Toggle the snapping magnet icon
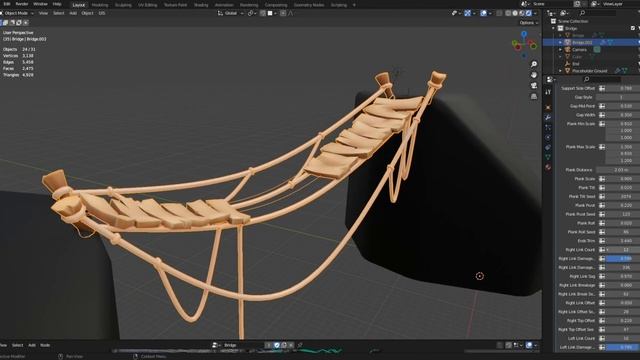Viewport: 640px width, 360px height. [x=263, y=13]
